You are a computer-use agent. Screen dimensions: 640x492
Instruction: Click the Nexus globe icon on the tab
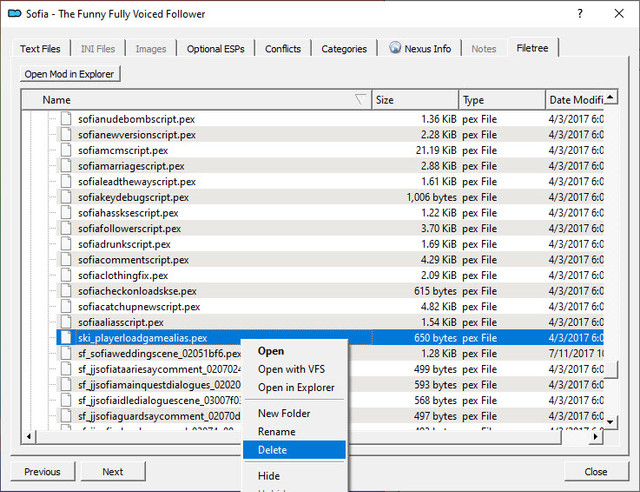coord(395,48)
